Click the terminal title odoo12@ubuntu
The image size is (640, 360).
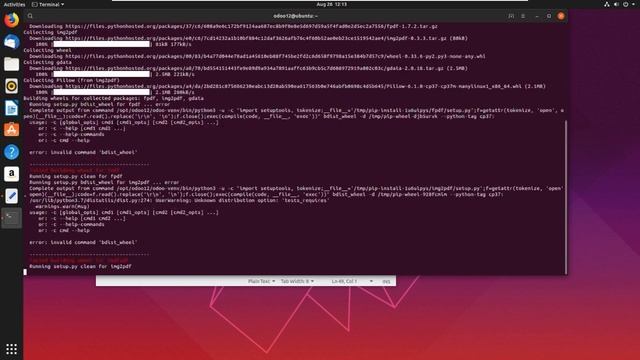tap(296, 16)
